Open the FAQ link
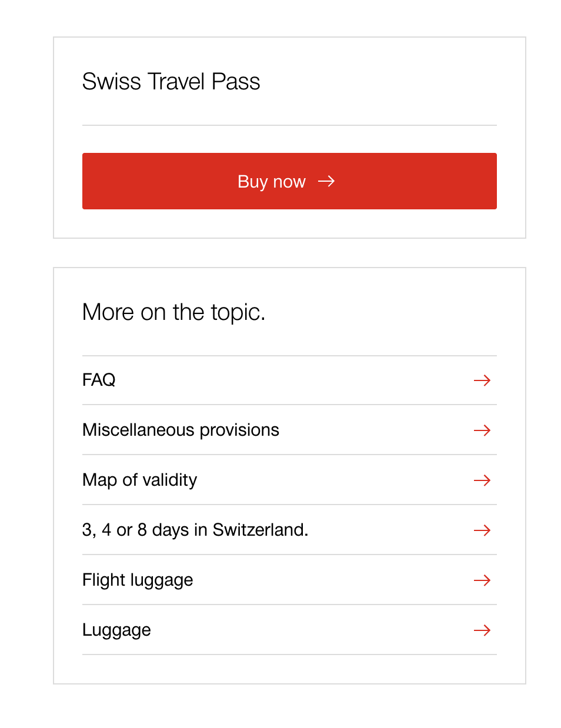561x728 pixels. pyautogui.click(x=99, y=380)
